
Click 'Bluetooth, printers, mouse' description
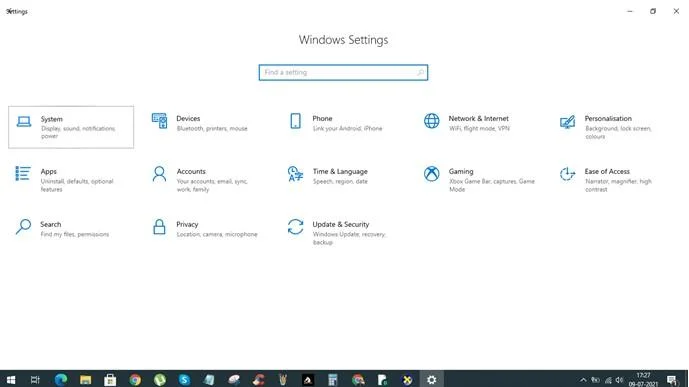212,129
